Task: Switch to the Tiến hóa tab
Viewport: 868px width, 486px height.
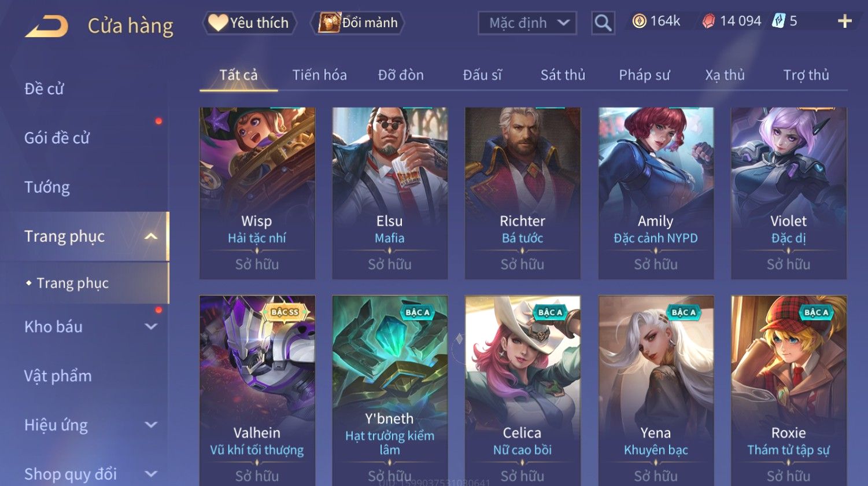Action: coord(319,75)
